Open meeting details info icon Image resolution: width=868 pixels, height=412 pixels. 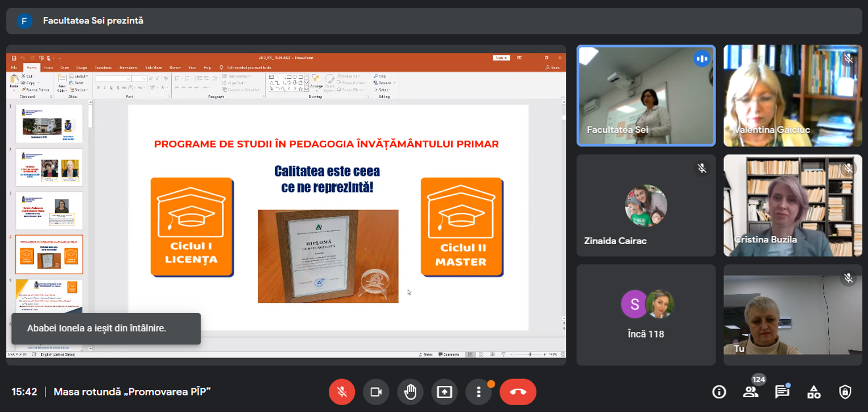[719, 392]
